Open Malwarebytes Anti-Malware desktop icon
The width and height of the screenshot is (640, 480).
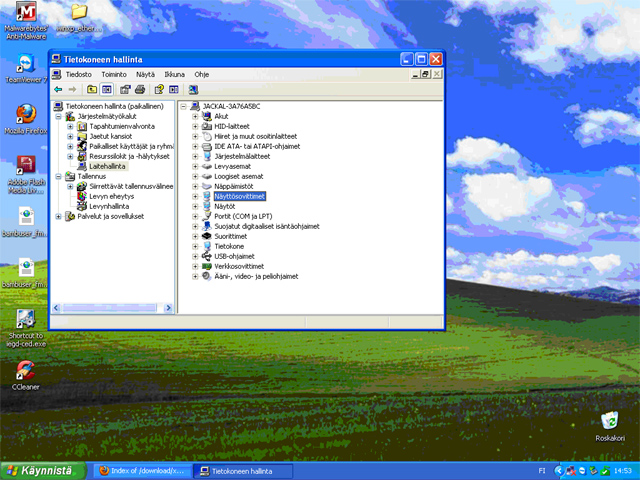coord(26,21)
